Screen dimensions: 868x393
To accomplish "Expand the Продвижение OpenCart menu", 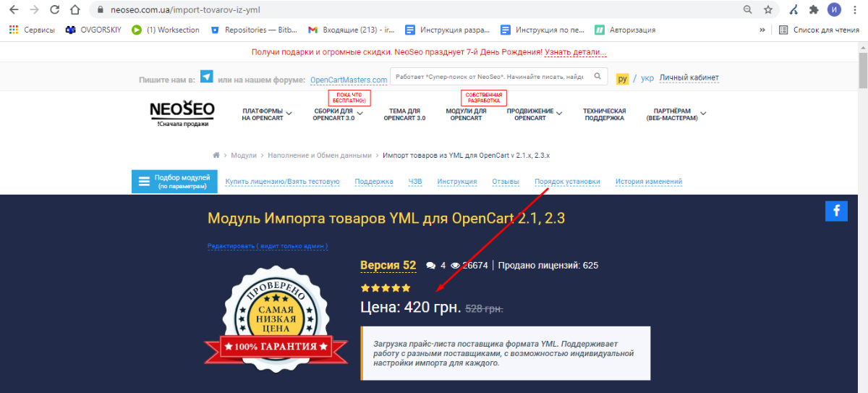I will pyautogui.click(x=534, y=114).
